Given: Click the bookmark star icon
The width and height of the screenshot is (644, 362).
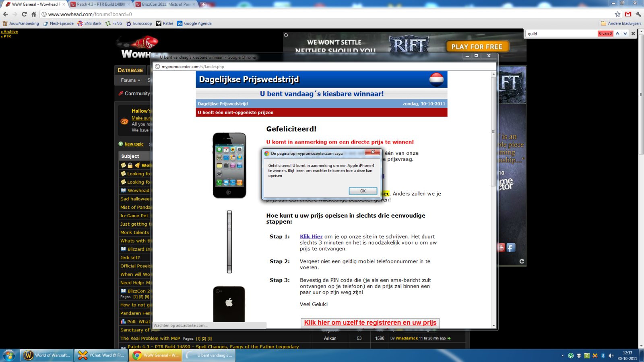Looking at the screenshot, I should pyautogui.click(x=617, y=14).
